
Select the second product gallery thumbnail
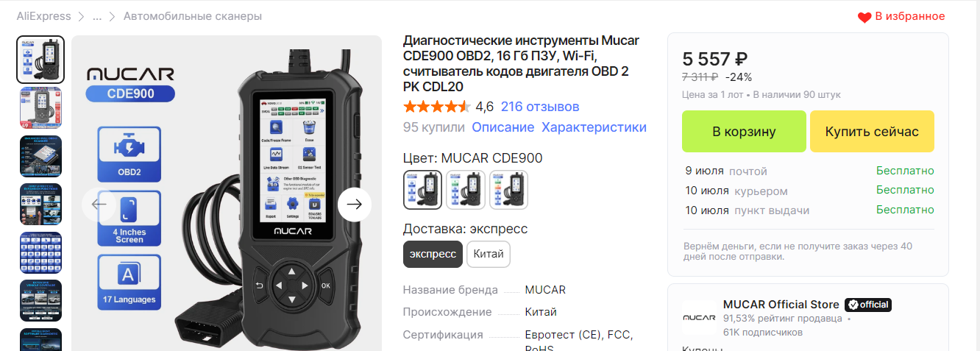40,108
